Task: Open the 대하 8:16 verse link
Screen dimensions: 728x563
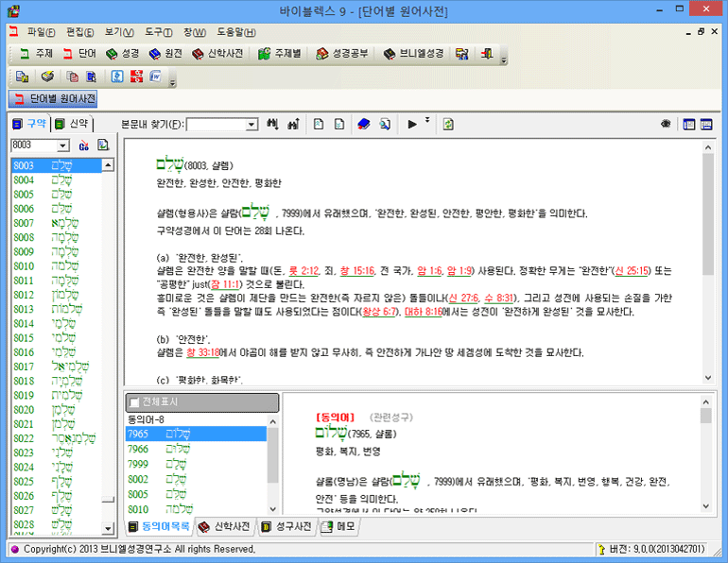Action: pos(424,312)
